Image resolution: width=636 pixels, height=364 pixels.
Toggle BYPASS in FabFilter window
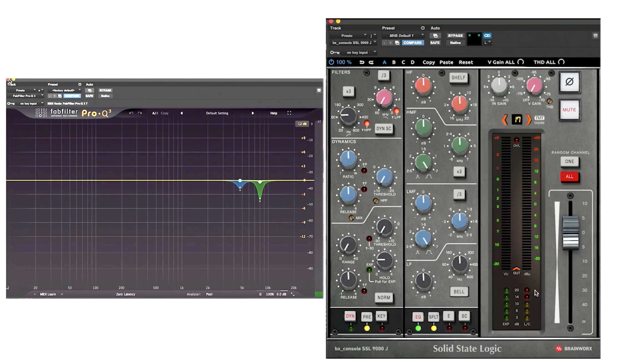pyautogui.click(x=105, y=90)
